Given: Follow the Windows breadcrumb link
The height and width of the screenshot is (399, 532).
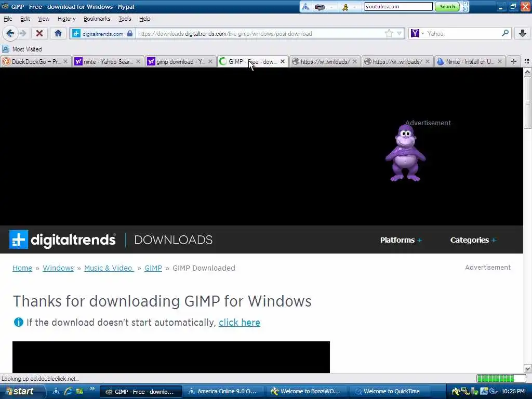Looking at the screenshot, I should [58, 268].
